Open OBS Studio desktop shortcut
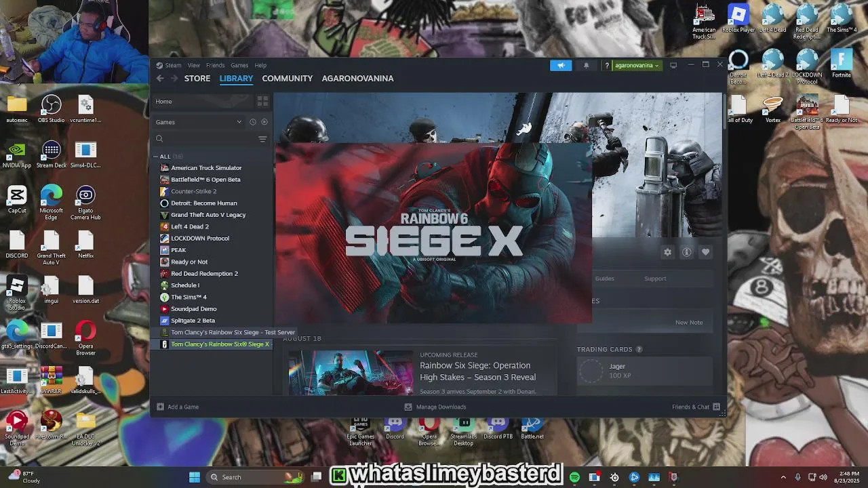The image size is (868, 488). point(51,109)
